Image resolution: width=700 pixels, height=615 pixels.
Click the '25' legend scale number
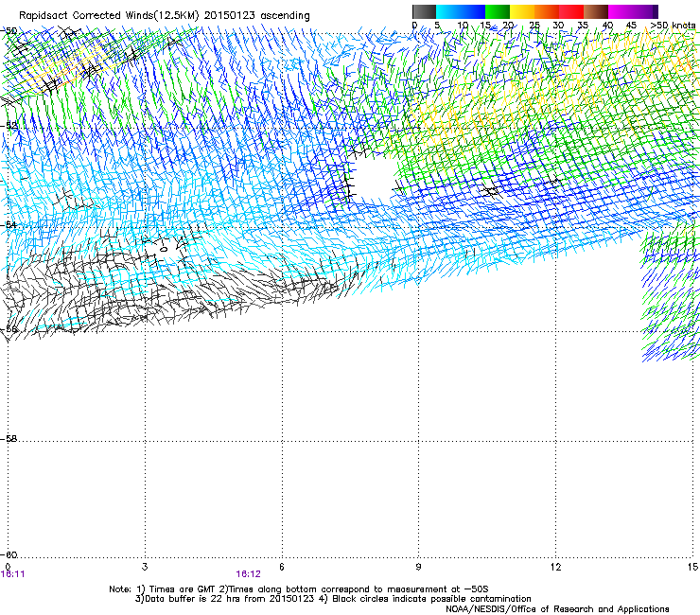click(534, 26)
